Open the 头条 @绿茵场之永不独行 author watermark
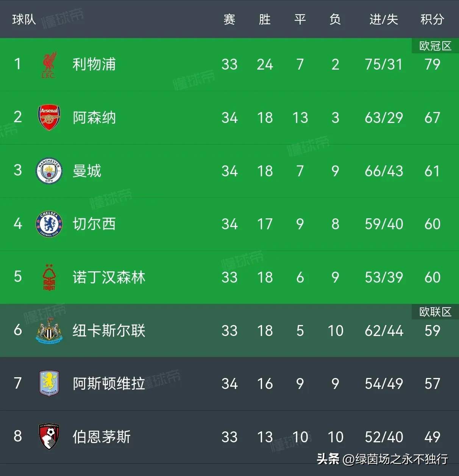This screenshot has width=459, height=476. pos(382,459)
